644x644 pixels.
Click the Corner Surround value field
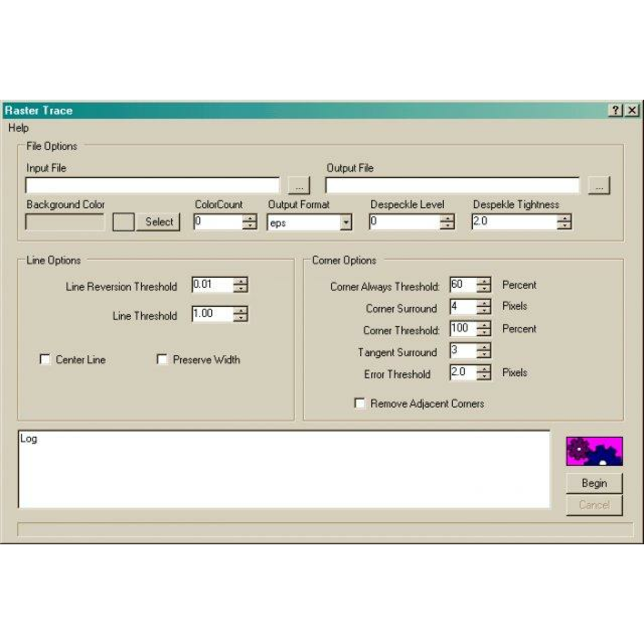(x=463, y=307)
